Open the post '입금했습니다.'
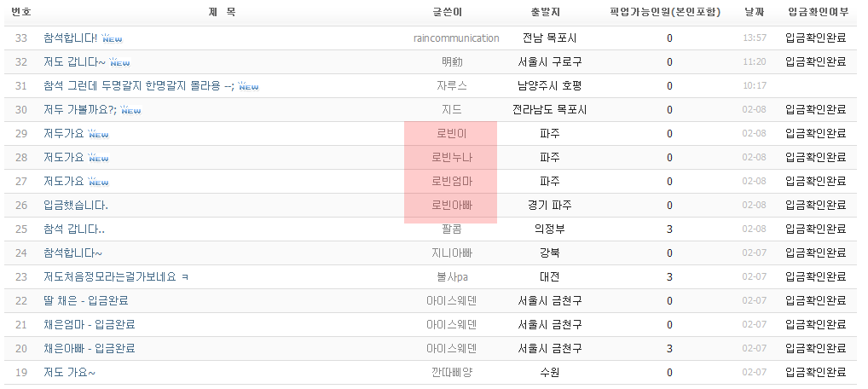This screenshot has height=389, width=868. [x=76, y=206]
